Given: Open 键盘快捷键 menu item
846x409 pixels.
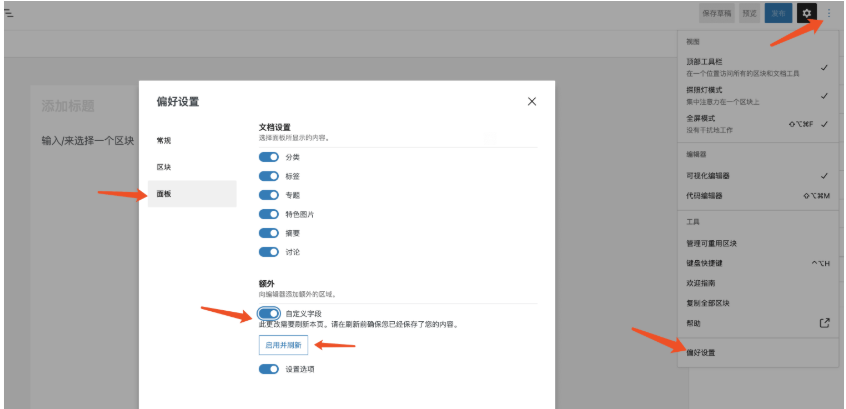Looking at the screenshot, I should click(x=758, y=263).
